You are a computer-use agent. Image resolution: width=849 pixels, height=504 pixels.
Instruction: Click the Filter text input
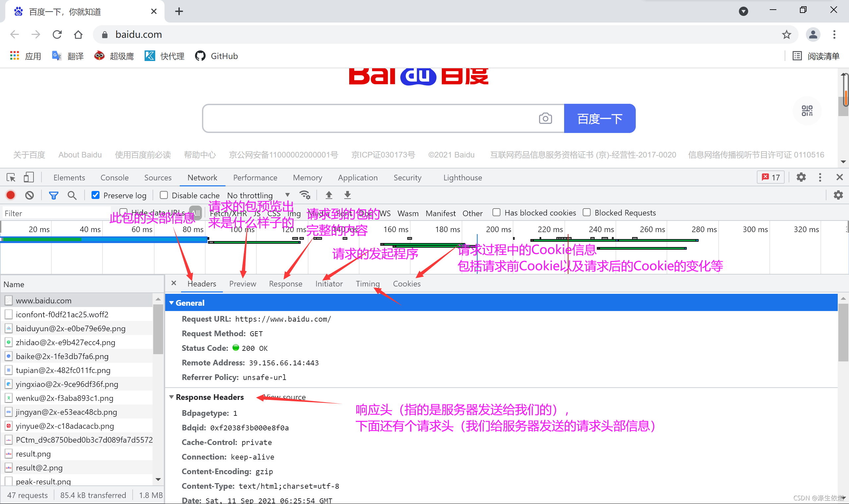tap(56, 213)
